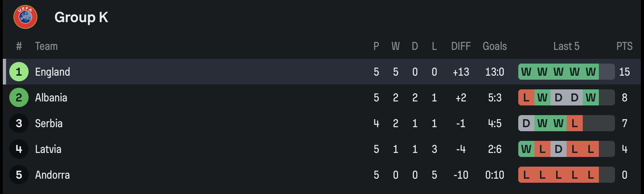Click Serbia's rank 3 badge
Image resolution: width=644 pixels, height=194 pixels.
click(x=19, y=123)
